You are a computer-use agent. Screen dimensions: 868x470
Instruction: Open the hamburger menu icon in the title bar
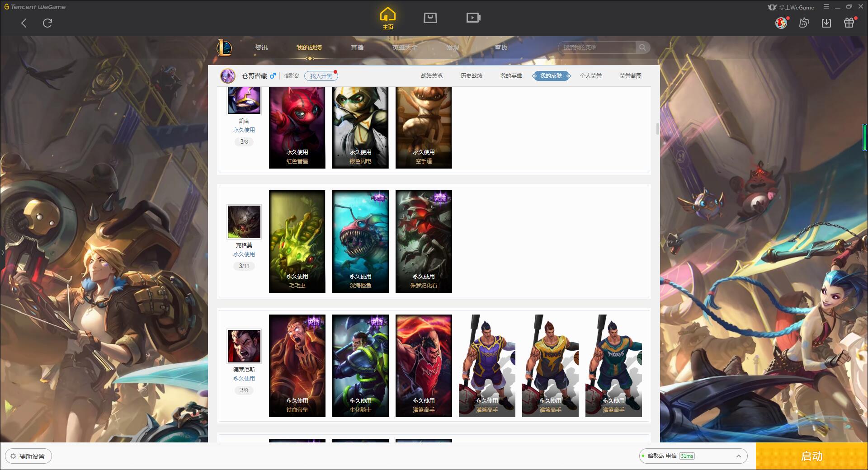[x=826, y=7]
